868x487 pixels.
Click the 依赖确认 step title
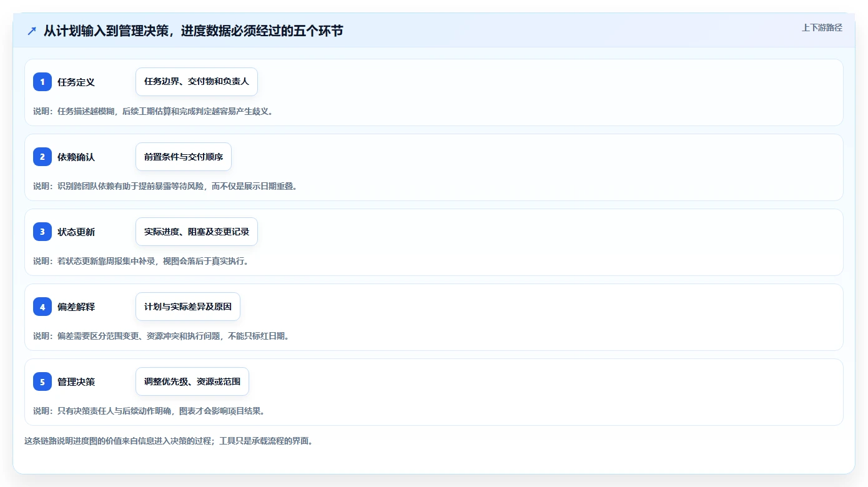tap(76, 157)
